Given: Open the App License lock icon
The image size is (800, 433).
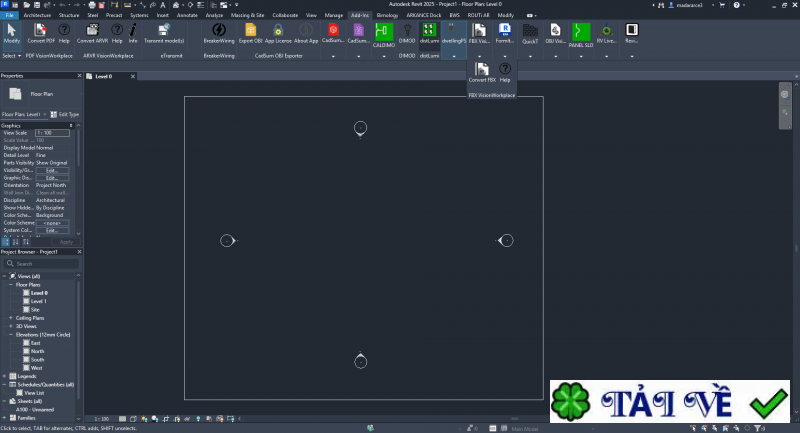Looking at the screenshot, I should point(278,34).
